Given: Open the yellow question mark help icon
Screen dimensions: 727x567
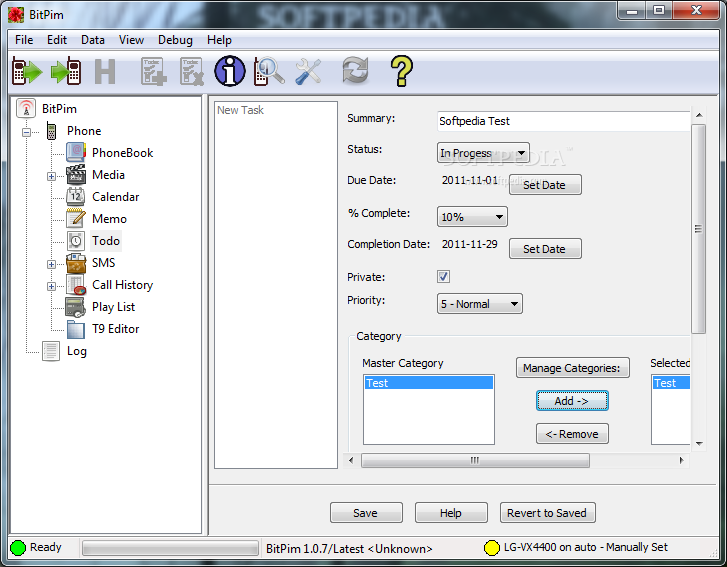Looking at the screenshot, I should (x=402, y=71).
